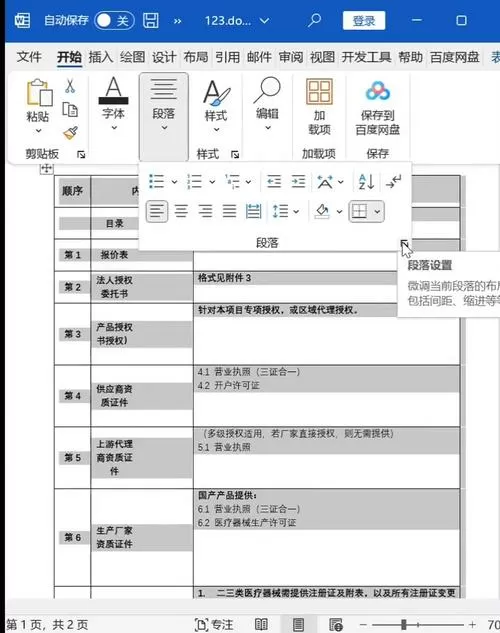Open the 审阅 ribbon tab
This screenshot has width=500, height=633.
coord(291,57)
